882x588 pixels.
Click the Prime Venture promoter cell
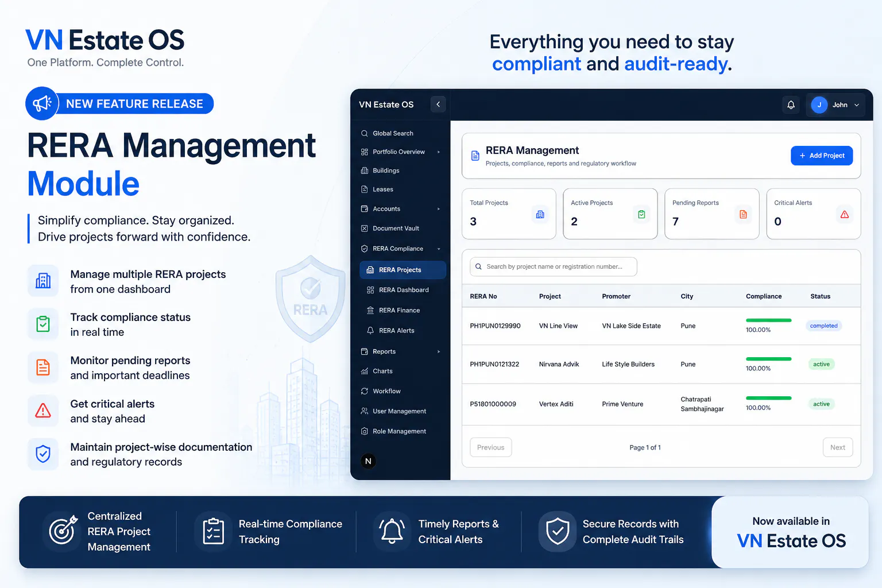click(622, 404)
